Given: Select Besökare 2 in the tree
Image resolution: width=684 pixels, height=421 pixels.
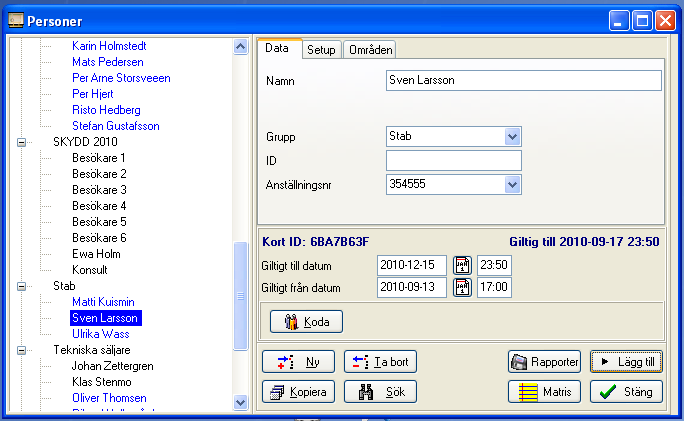Looking at the screenshot, I should [99, 174].
